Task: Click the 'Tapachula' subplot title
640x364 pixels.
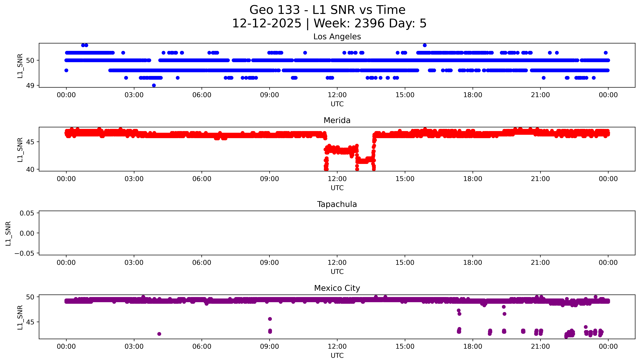Action: click(x=337, y=204)
